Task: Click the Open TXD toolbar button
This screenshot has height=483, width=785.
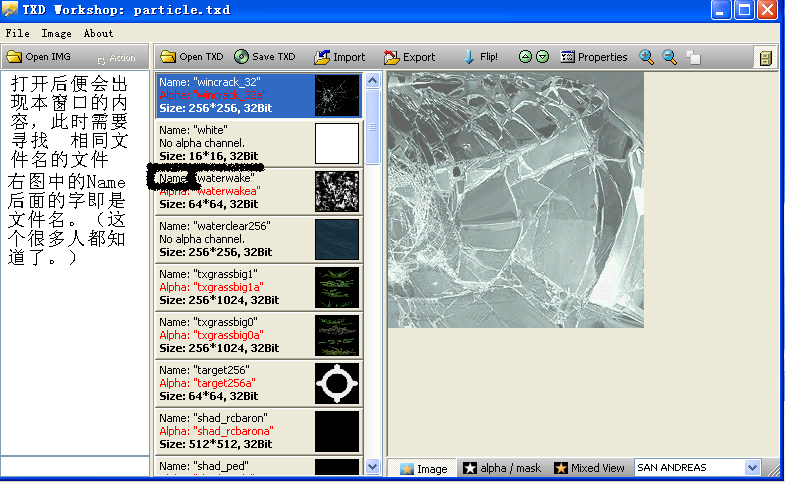Action: [192, 57]
